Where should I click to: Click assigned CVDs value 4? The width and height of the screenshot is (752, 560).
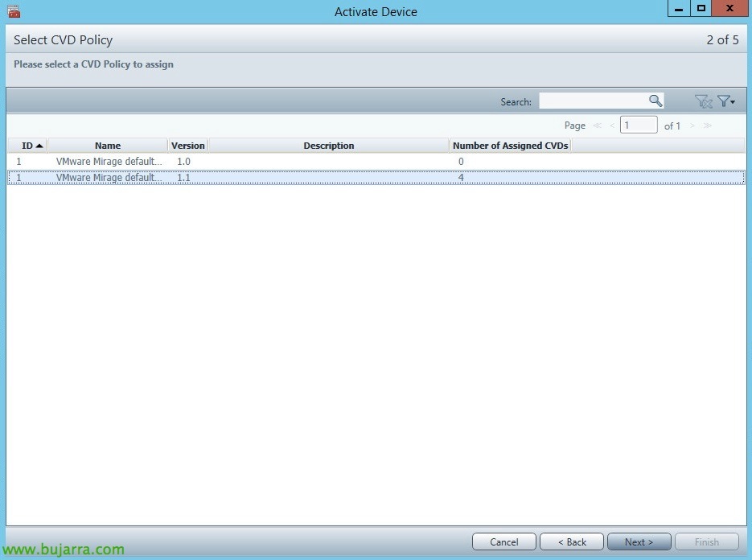pyautogui.click(x=461, y=178)
